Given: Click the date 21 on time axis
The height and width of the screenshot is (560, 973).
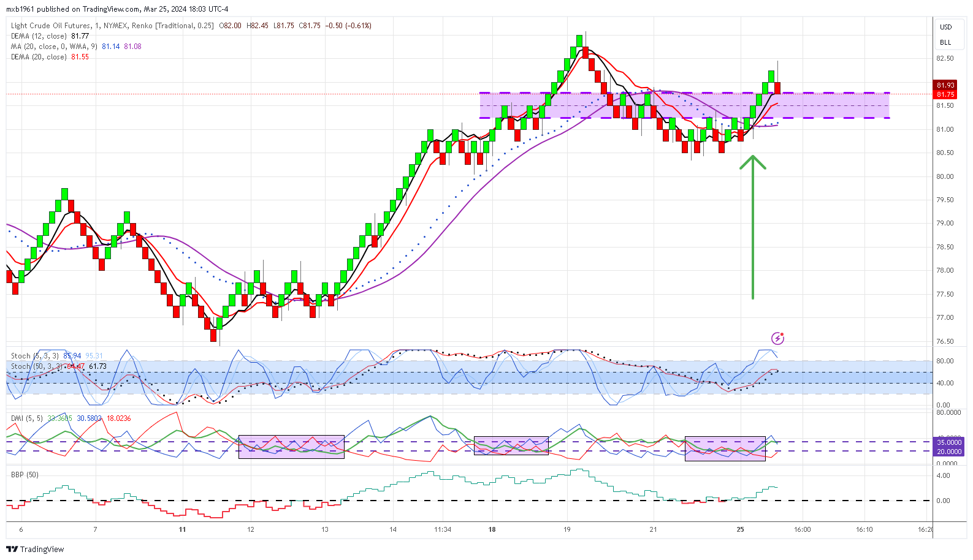Looking at the screenshot, I should (653, 530).
